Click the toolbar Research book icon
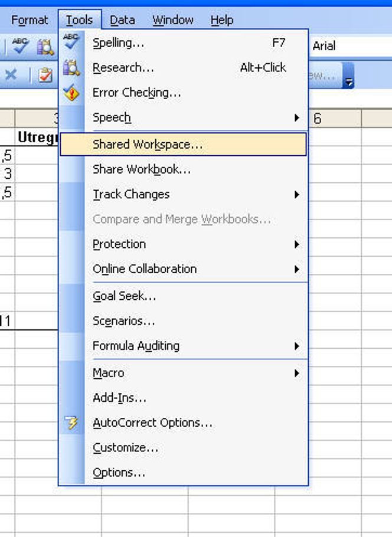Screen dimensions: 392x537 [x=45, y=47]
